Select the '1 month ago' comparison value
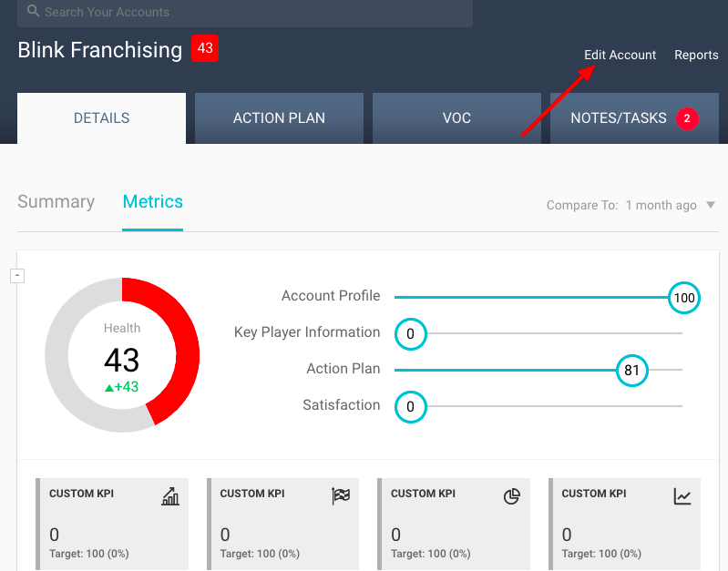The width and height of the screenshot is (728, 571). [661, 205]
